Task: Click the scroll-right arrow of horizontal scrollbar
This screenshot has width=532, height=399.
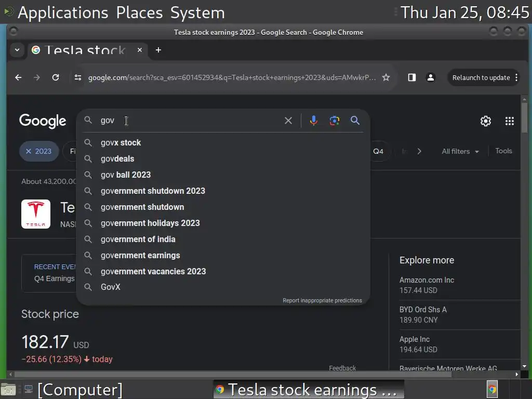Action: click(517, 374)
